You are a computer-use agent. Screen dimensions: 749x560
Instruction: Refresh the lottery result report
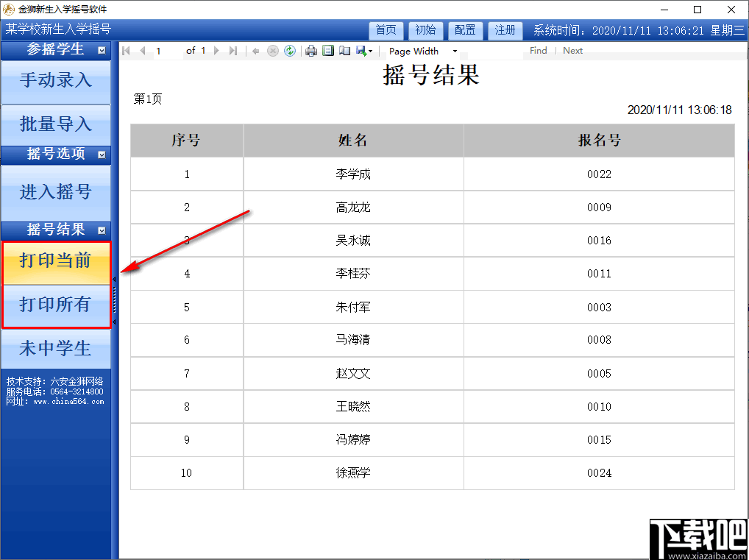290,51
